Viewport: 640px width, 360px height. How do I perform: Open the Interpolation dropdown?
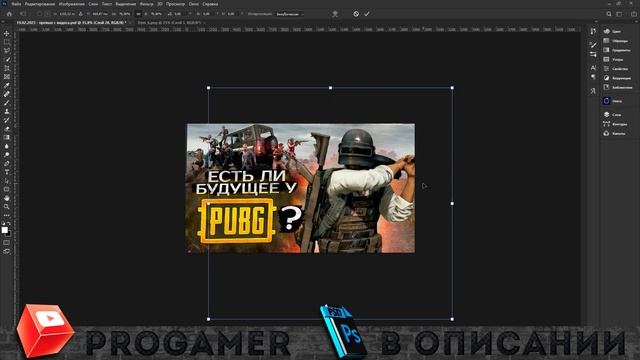click(290, 14)
